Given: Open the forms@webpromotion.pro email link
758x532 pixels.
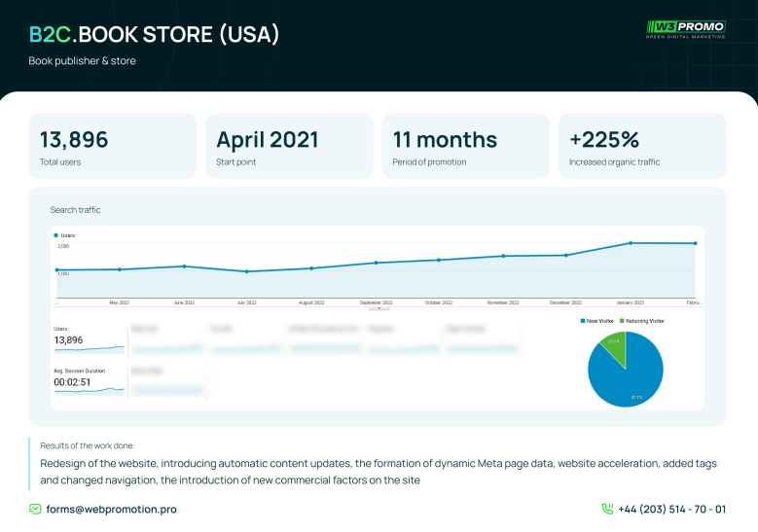Looking at the screenshot, I should [111, 509].
